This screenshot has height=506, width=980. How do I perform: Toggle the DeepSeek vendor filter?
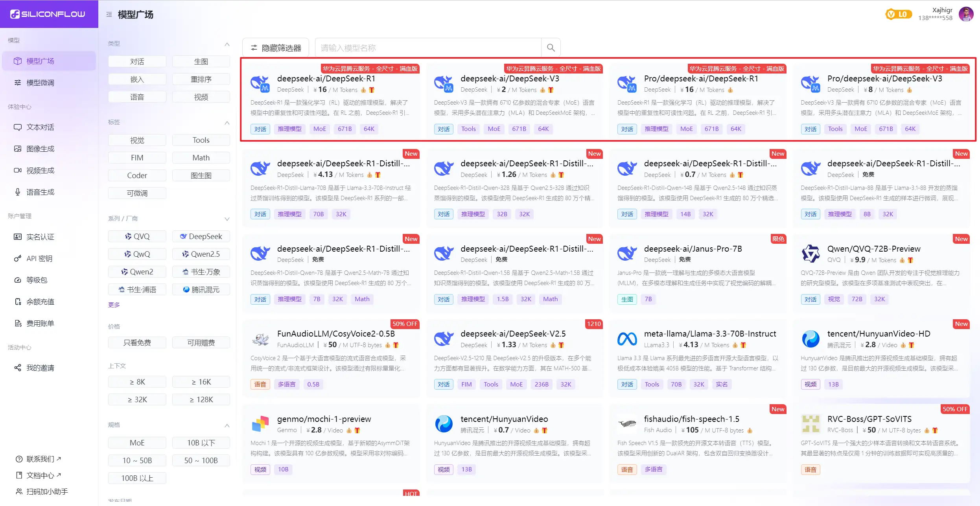(x=201, y=236)
